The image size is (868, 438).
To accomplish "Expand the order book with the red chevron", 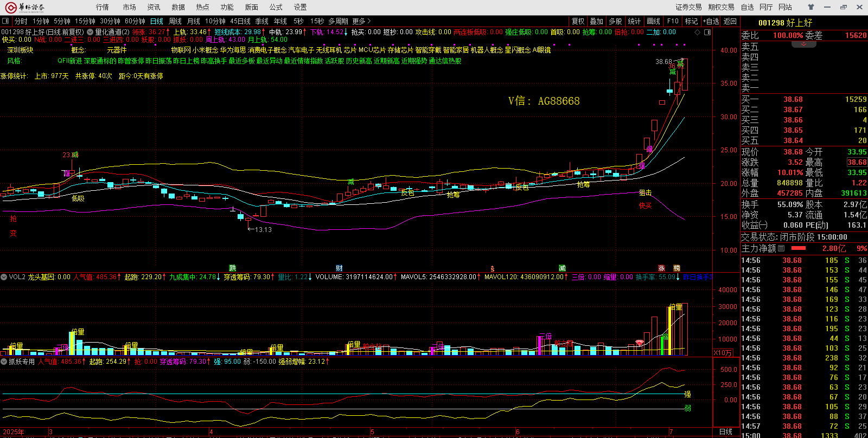I will (x=804, y=43).
